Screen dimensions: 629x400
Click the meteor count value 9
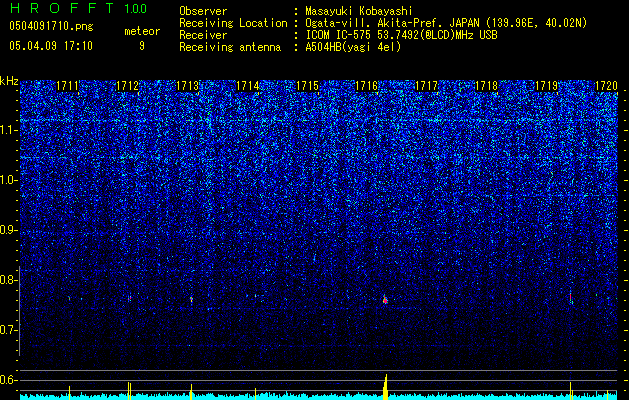coord(142,46)
